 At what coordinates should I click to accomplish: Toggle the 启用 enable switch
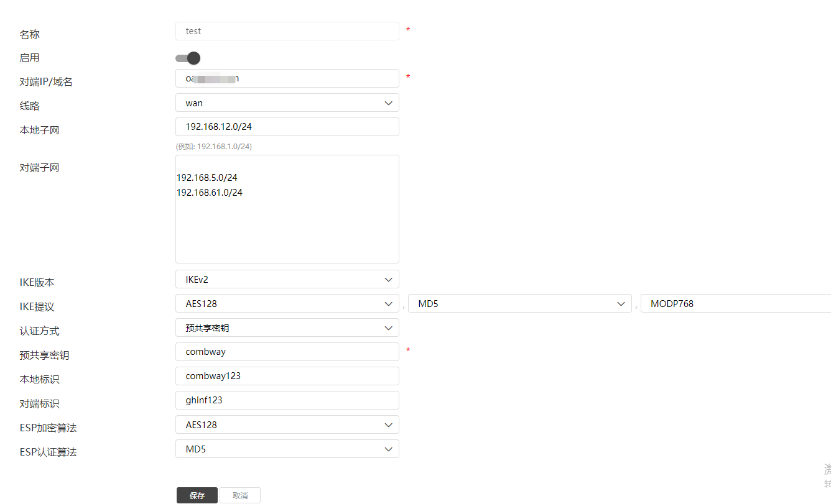(187, 58)
